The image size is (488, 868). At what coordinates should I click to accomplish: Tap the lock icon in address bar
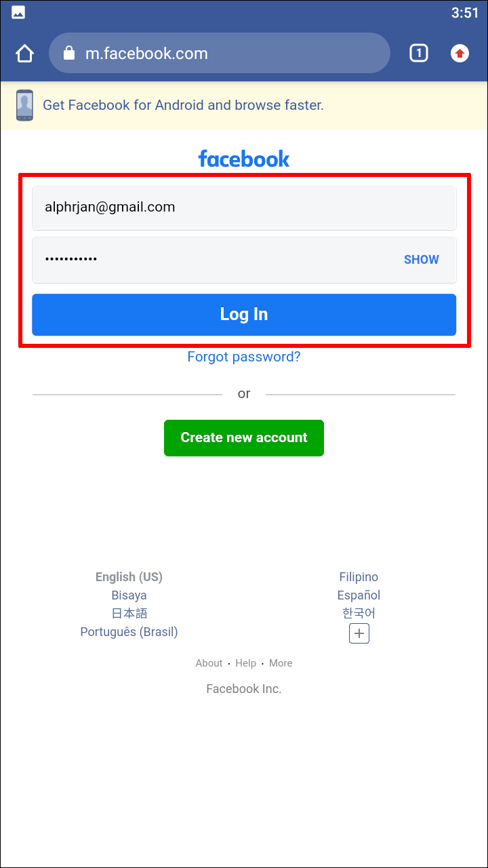tap(68, 54)
